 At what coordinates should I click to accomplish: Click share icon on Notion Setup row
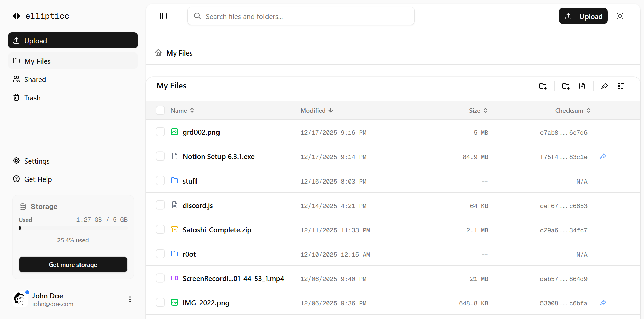tap(603, 156)
